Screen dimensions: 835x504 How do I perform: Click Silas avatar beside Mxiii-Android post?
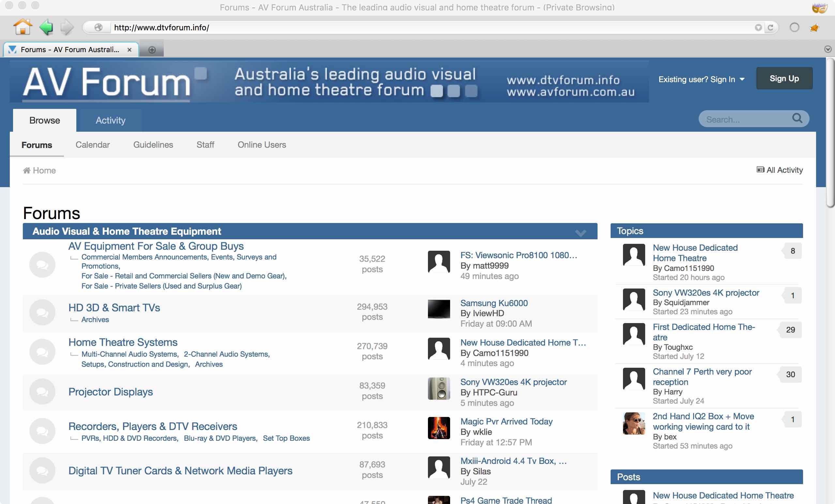pos(439,467)
